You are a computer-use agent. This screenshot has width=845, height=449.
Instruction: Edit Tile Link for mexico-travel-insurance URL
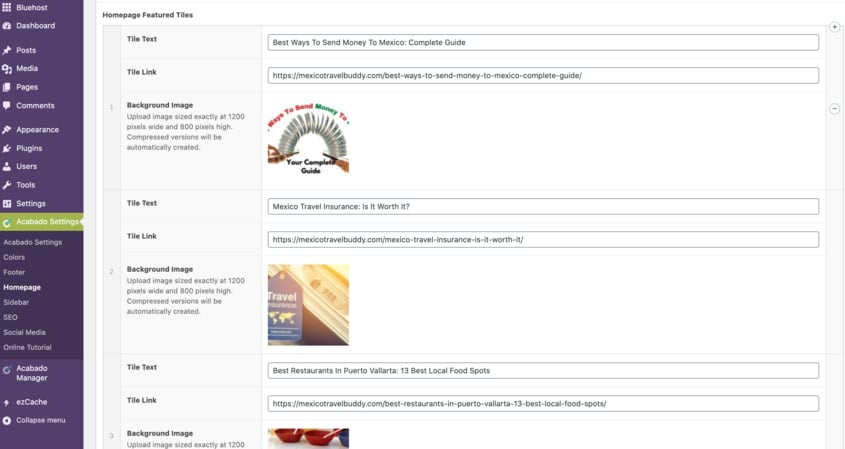point(543,239)
